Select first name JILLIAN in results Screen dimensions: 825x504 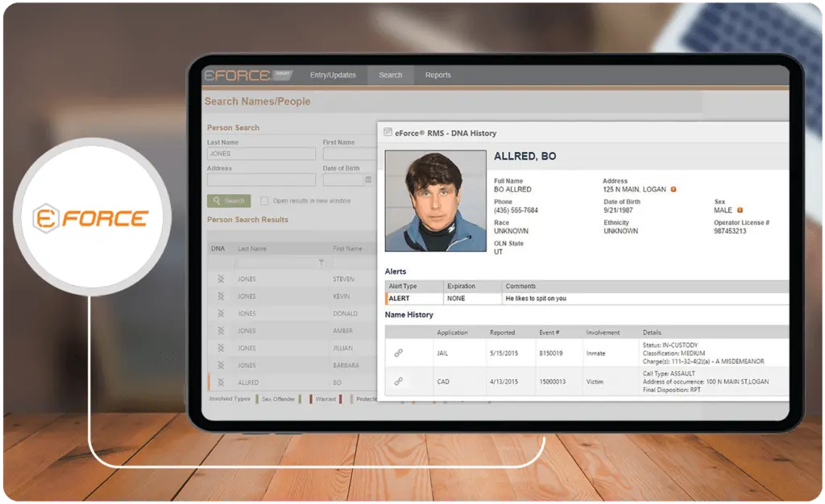point(342,349)
